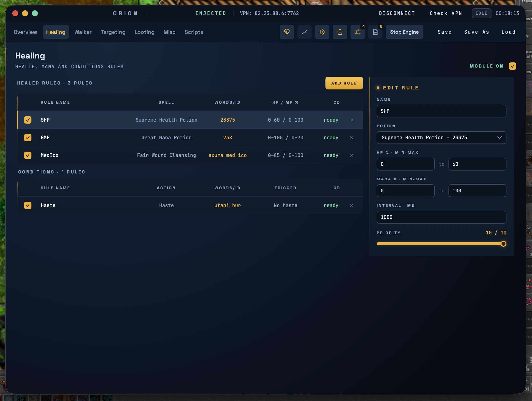Open the Targeting tab
The width and height of the screenshot is (532, 401).
(113, 32)
